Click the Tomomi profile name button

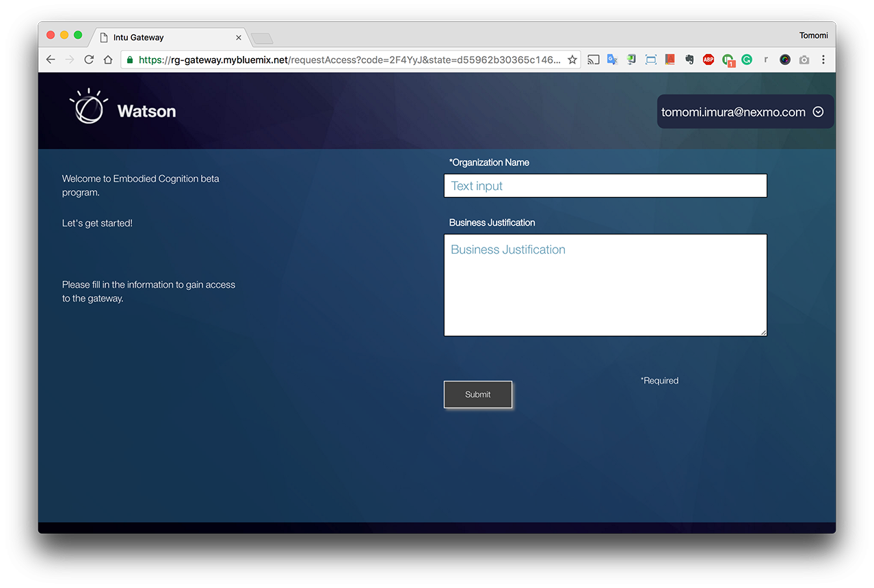[814, 36]
